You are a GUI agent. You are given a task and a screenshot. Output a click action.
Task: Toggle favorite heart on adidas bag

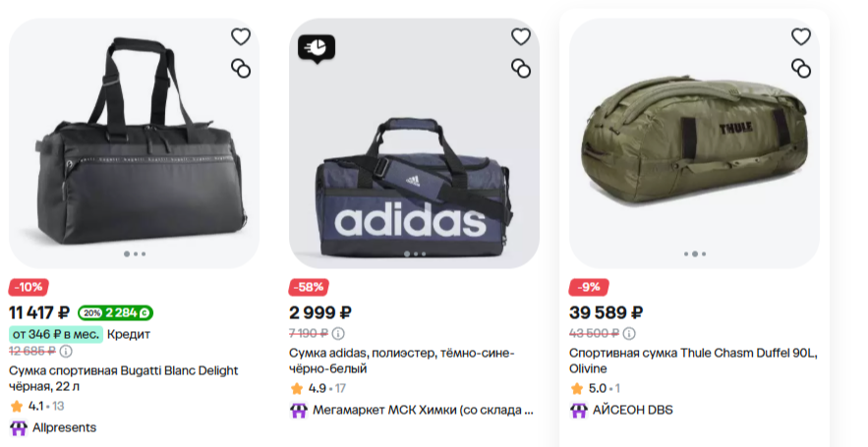(521, 37)
